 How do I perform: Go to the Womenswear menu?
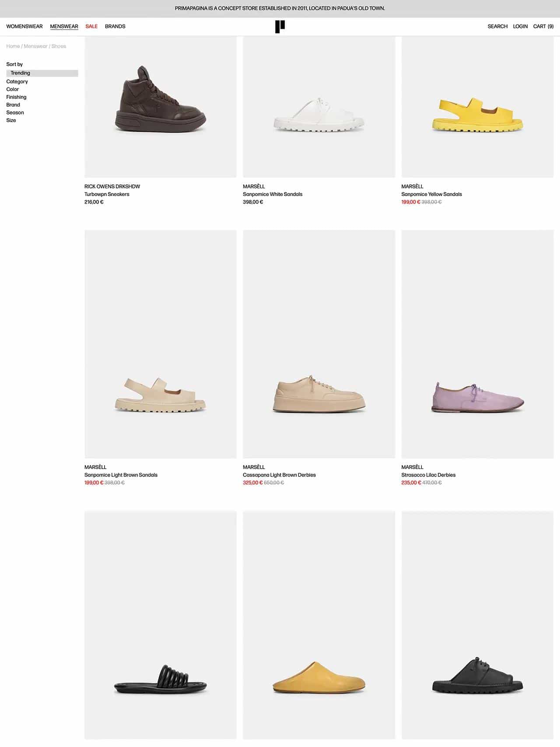[24, 26]
